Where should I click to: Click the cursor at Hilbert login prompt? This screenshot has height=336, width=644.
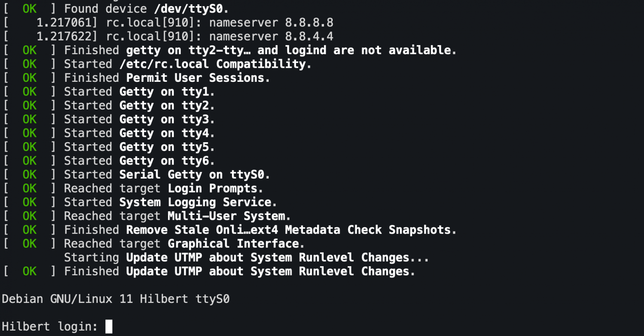tap(109, 326)
